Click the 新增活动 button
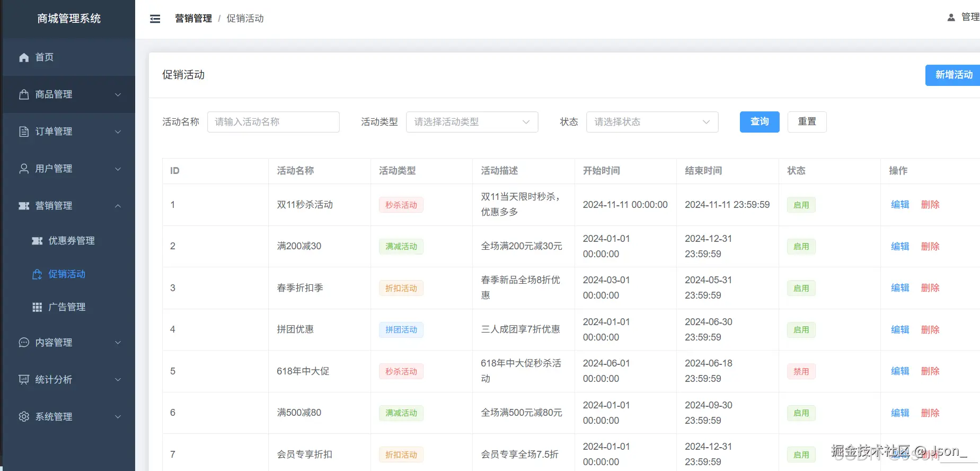The height and width of the screenshot is (471, 980). pos(953,75)
